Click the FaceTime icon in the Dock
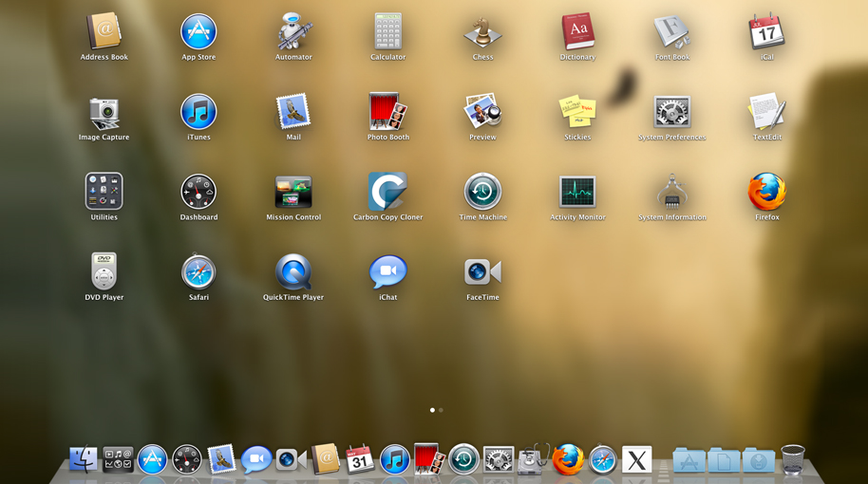This screenshot has height=484, width=868. [292, 459]
